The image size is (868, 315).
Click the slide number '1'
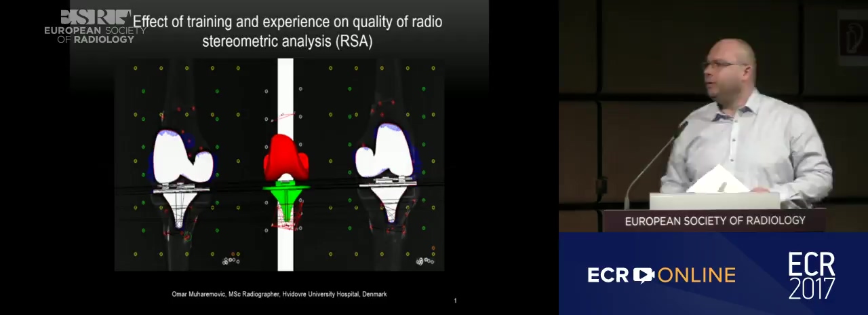tap(455, 301)
